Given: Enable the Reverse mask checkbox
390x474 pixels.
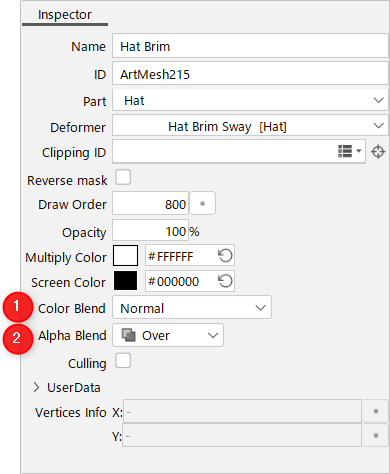Looking at the screenshot, I should pos(123,177).
